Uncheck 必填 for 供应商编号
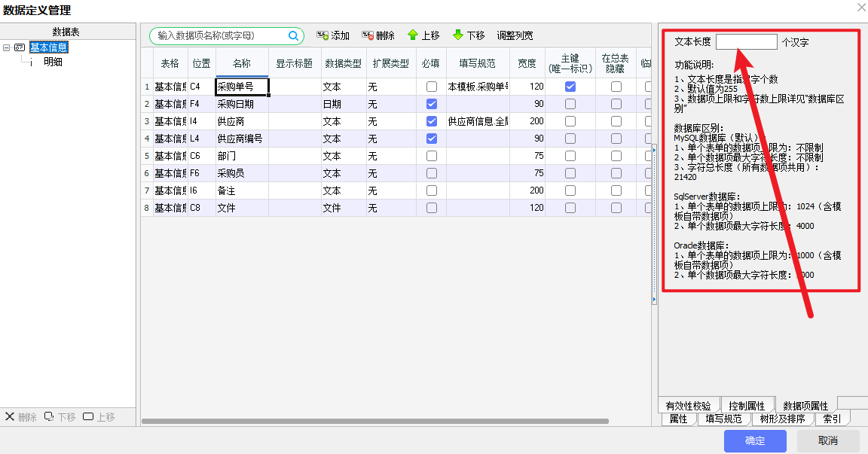Viewport: 868px width, 454px height. (x=432, y=139)
